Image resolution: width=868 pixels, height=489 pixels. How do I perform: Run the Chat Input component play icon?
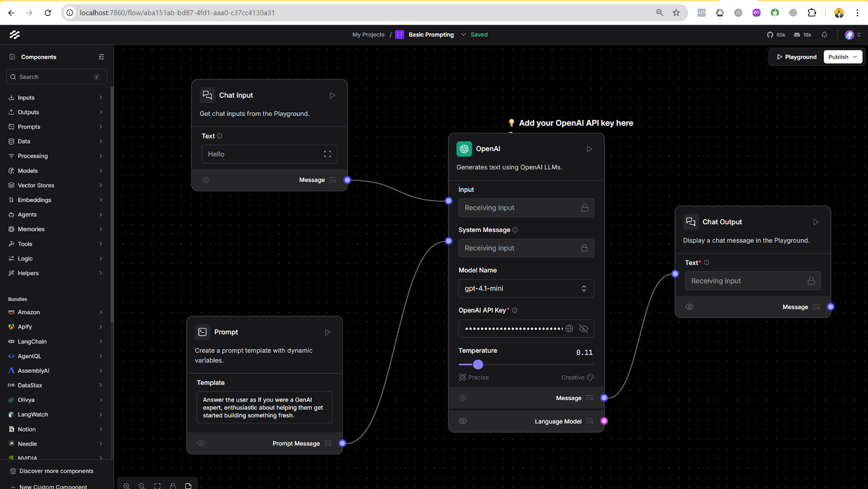(333, 95)
